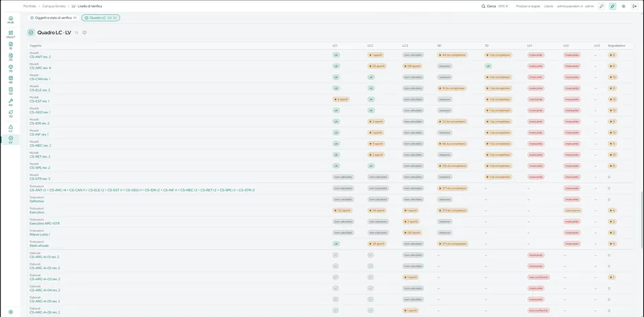Click the Cerca search field
This screenshot has width=644, height=317.
(x=496, y=6)
